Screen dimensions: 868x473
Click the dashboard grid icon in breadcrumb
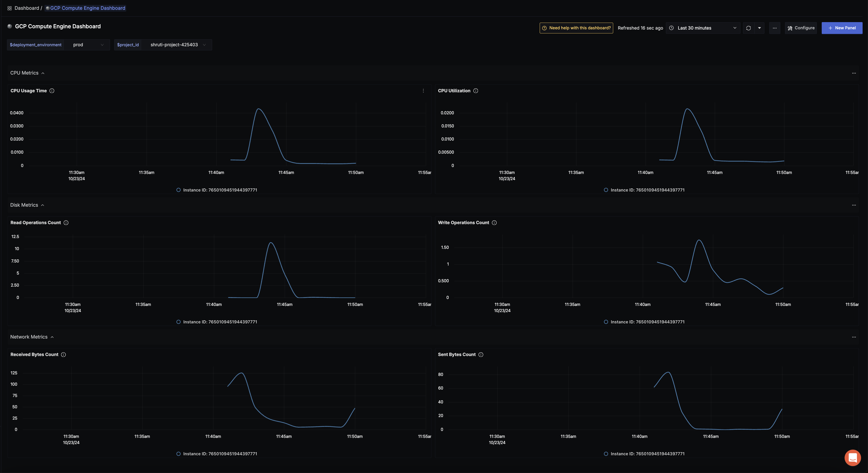coord(10,8)
